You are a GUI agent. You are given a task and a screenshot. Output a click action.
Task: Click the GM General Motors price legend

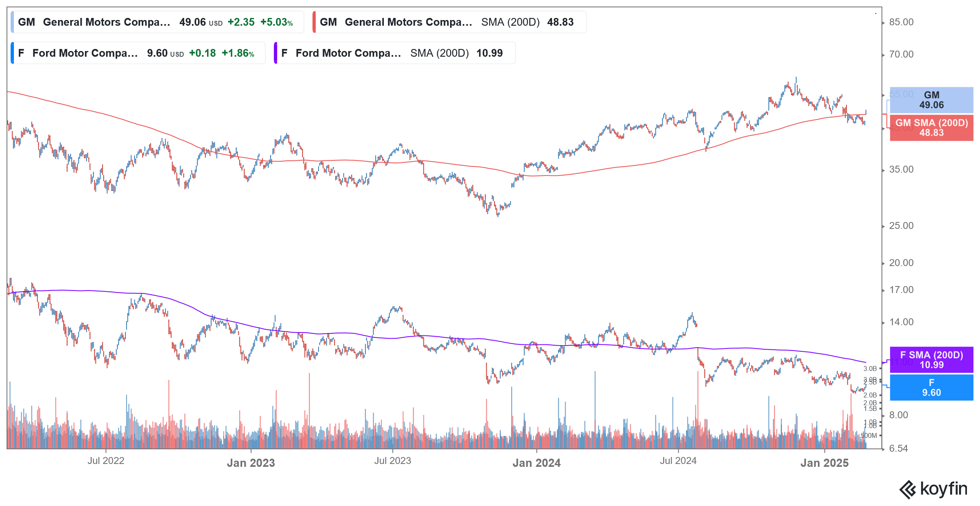157,22
